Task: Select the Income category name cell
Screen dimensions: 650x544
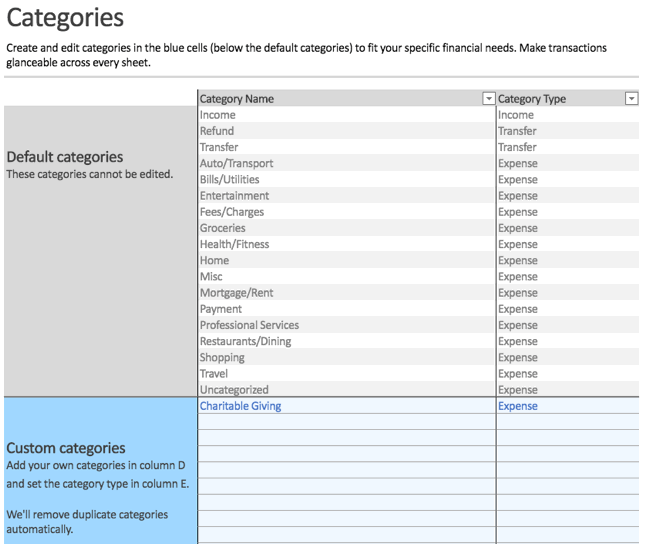Action: pyautogui.click(x=218, y=115)
